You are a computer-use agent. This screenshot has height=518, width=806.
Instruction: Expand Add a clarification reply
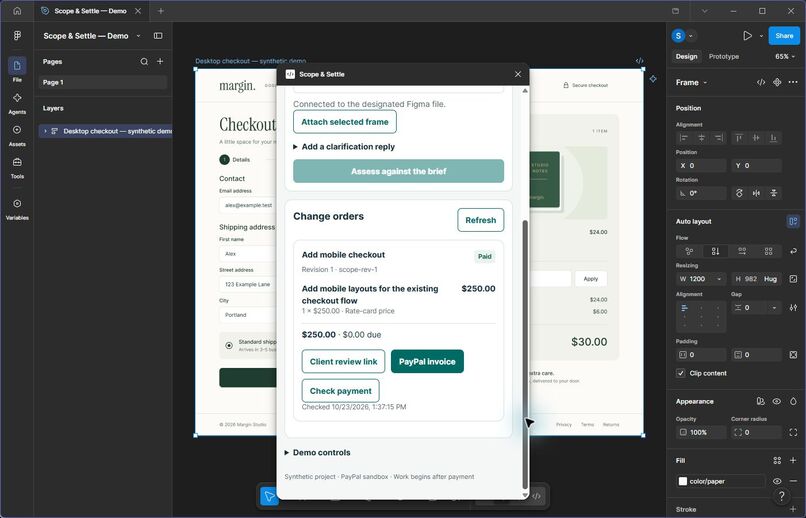344,146
